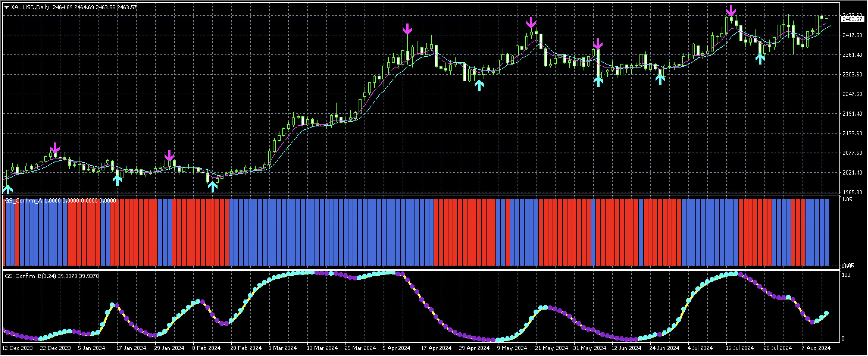Image resolution: width=868 pixels, height=356 pixels.
Task: Select the magenta down arrow near 9 May 2024
Action: 599,44
